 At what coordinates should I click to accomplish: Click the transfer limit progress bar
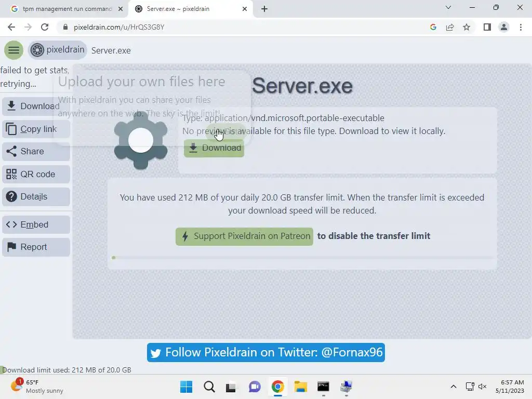[302, 258]
